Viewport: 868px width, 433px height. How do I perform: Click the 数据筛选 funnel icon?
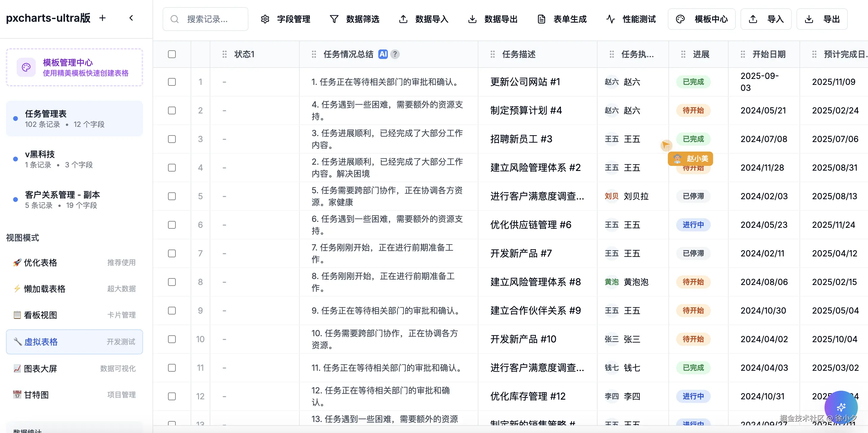point(334,19)
